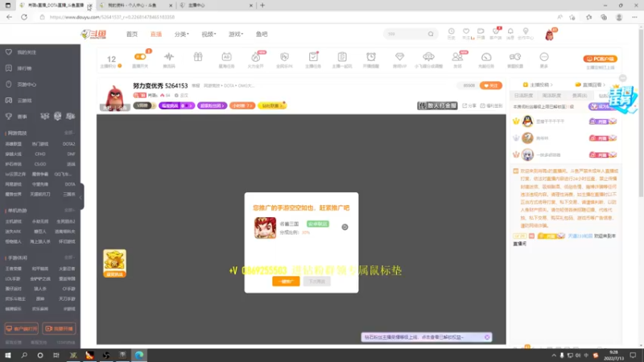644x362 pixels.
Task: Switch to the 周活跃度 tab
Action: [551, 95]
